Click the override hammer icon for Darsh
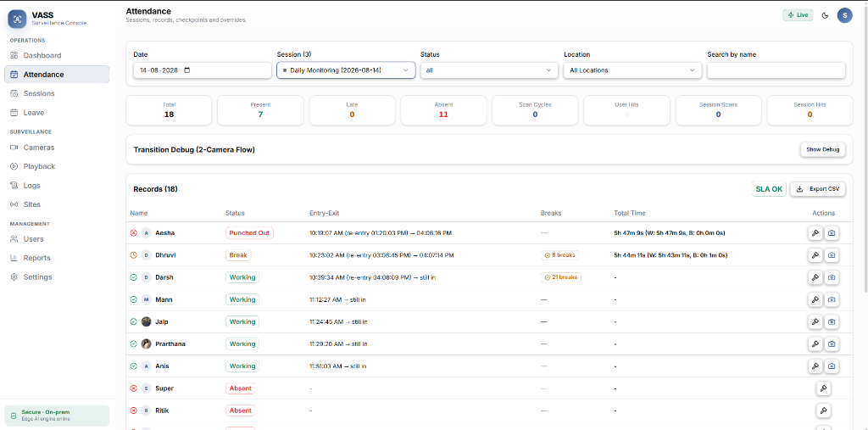 tap(815, 277)
